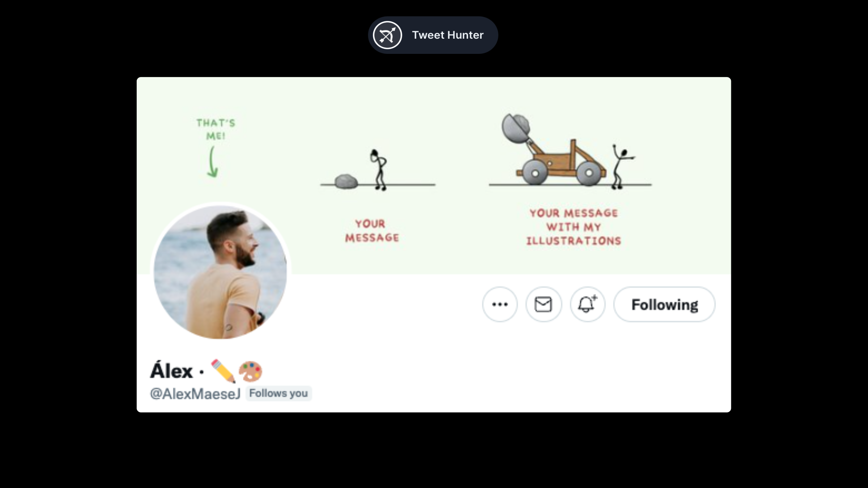Open the three-dots more options menu
The height and width of the screenshot is (488, 868).
(500, 304)
